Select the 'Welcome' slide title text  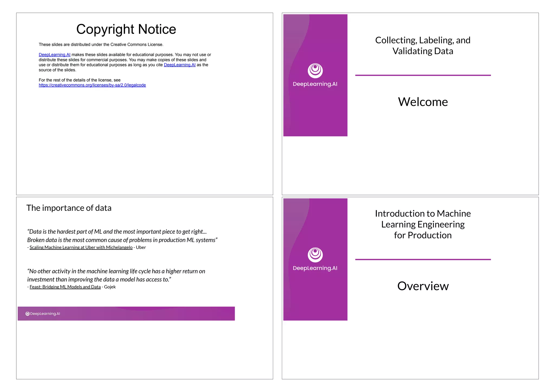[x=423, y=102]
